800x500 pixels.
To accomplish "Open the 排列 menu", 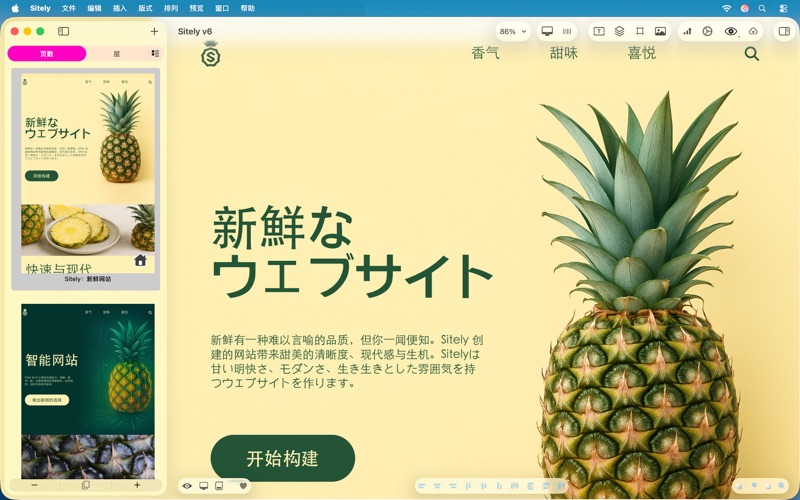I will pyautogui.click(x=171, y=8).
